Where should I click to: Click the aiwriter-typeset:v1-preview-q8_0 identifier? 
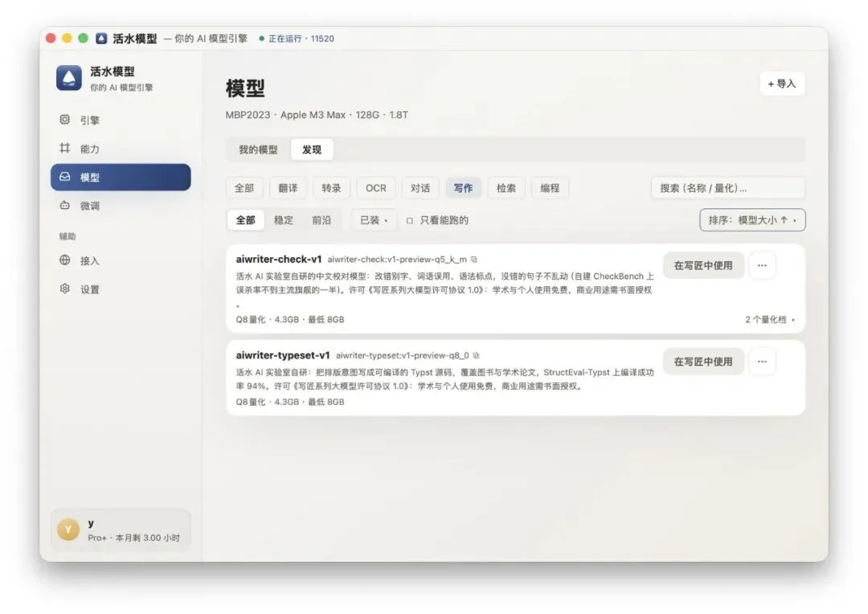(x=403, y=355)
